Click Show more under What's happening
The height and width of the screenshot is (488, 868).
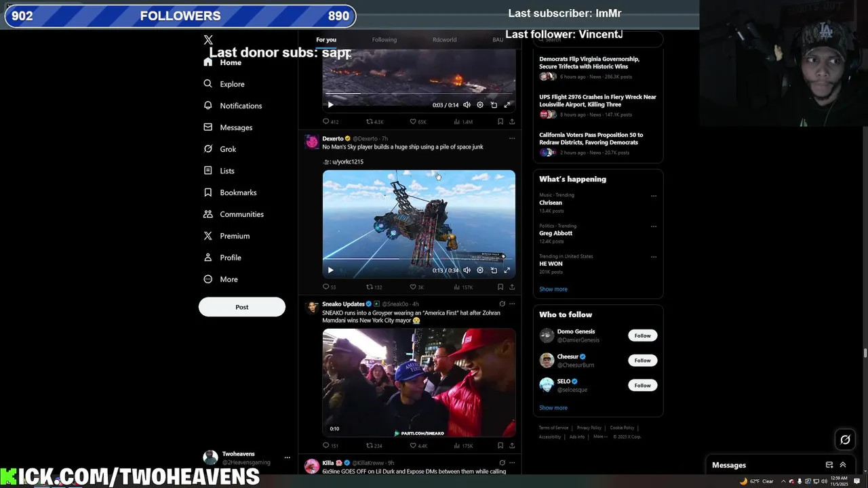click(x=553, y=289)
